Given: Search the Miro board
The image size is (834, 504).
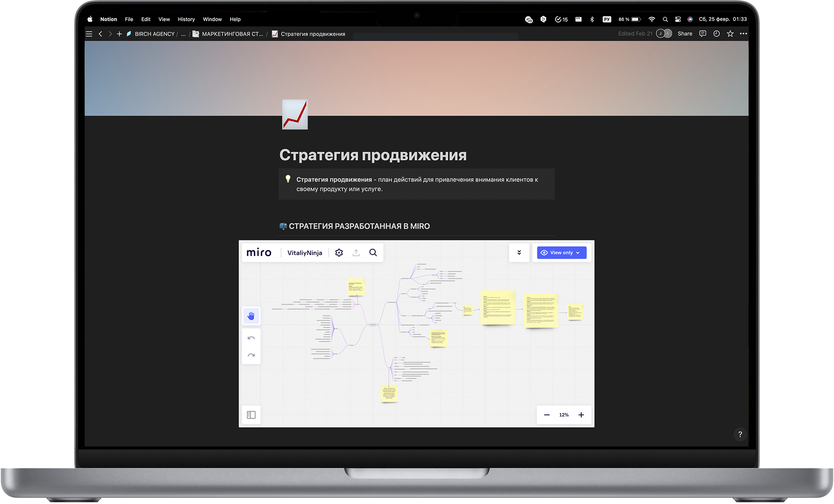Looking at the screenshot, I should click(373, 253).
